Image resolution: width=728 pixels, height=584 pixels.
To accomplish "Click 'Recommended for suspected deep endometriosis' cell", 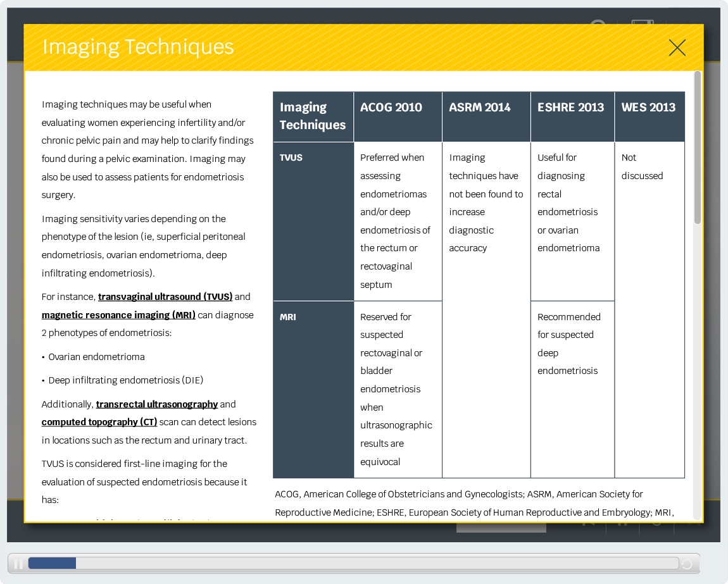I will [572, 390].
